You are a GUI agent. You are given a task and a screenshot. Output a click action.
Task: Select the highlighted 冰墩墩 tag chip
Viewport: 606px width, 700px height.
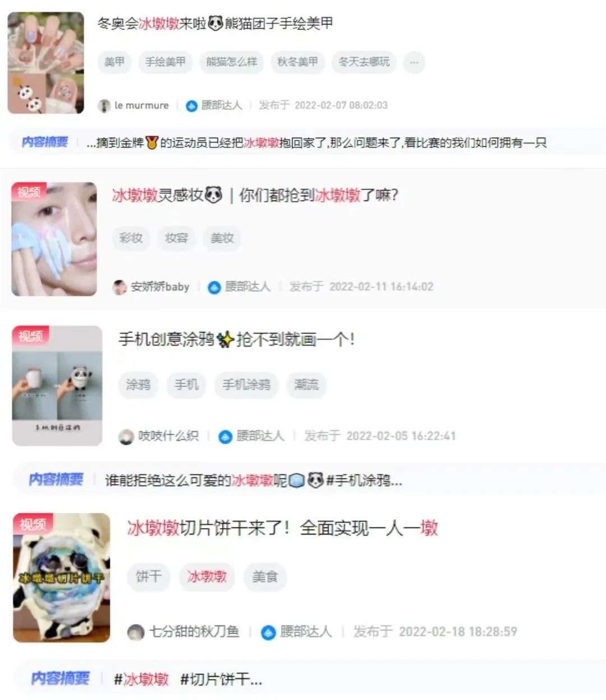tap(207, 577)
